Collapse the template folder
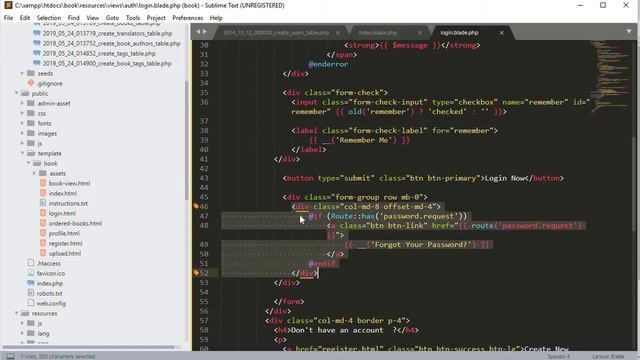Viewport: 640px width, 360px height. pos(22,153)
